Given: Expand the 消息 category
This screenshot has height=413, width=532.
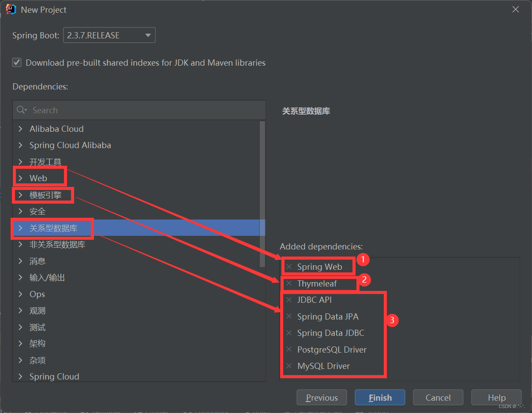Looking at the screenshot, I should pyautogui.click(x=20, y=261).
